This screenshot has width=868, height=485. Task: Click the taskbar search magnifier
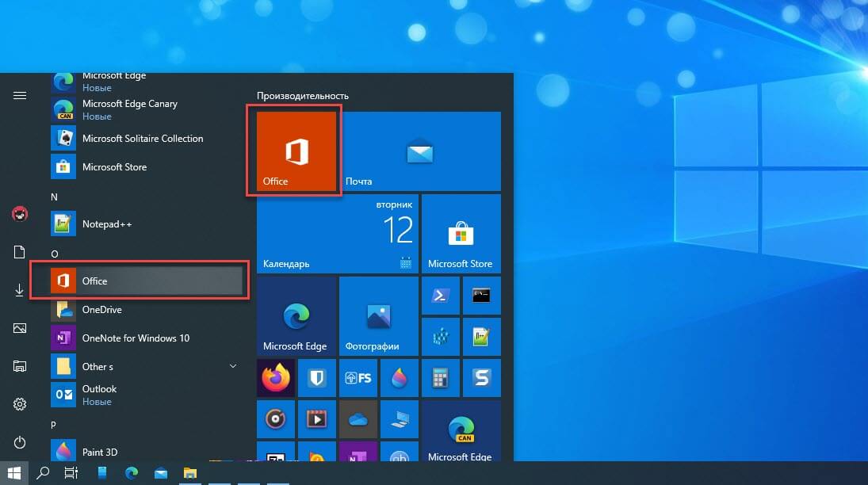(x=44, y=473)
